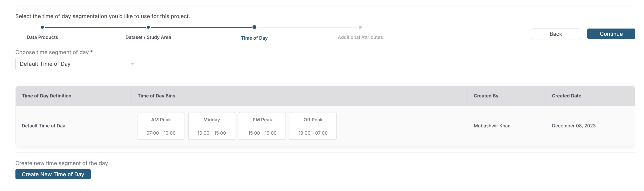Click the Time of Day step dot
Screen dimensions: 644x191
pos(254,27)
